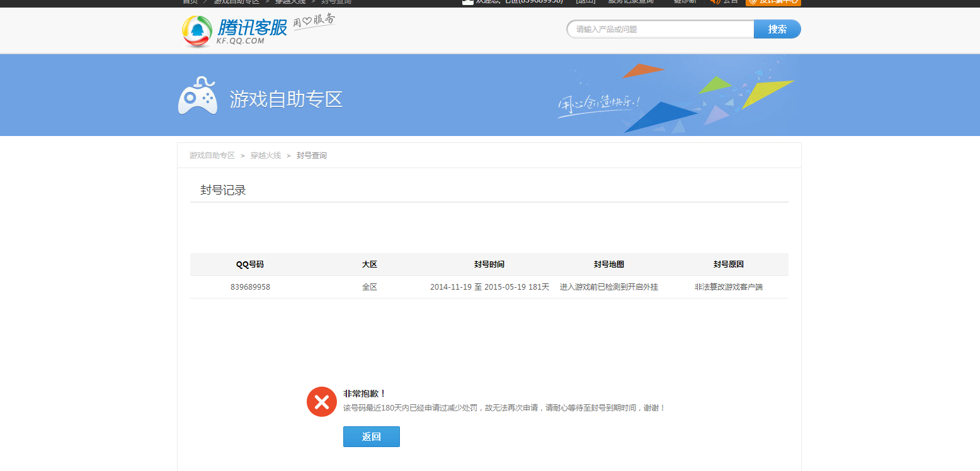Click the 封号时间 column header
Viewport: 980px width, 471px height.
click(489, 264)
